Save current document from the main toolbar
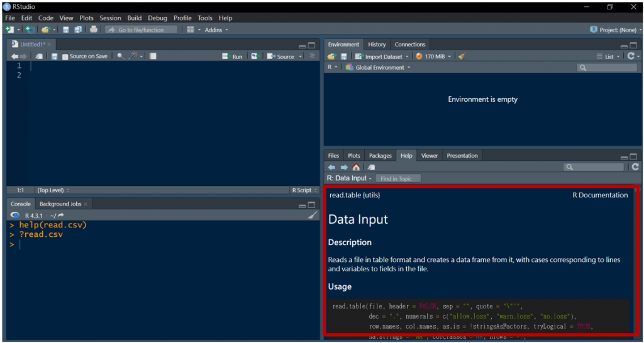The width and height of the screenshot is (644, 343). point(65,30)
